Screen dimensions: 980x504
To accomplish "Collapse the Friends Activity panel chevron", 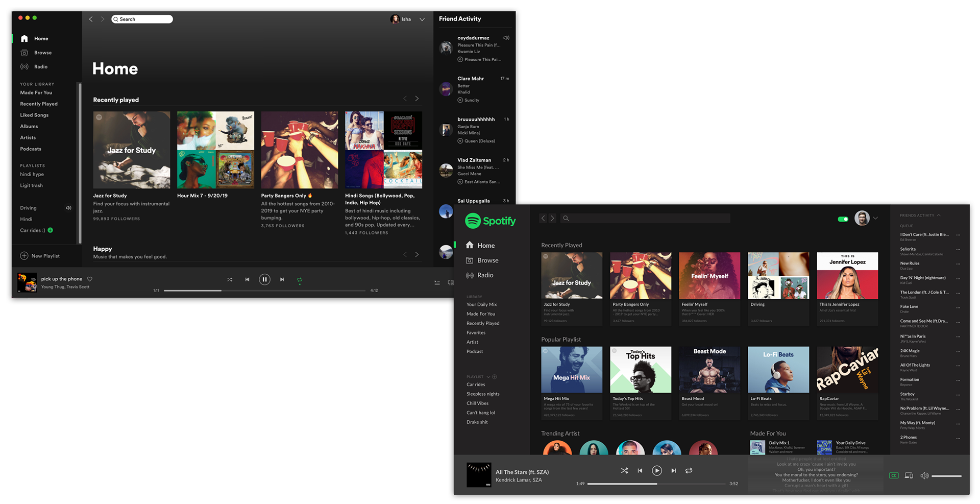I will point(938,215).
